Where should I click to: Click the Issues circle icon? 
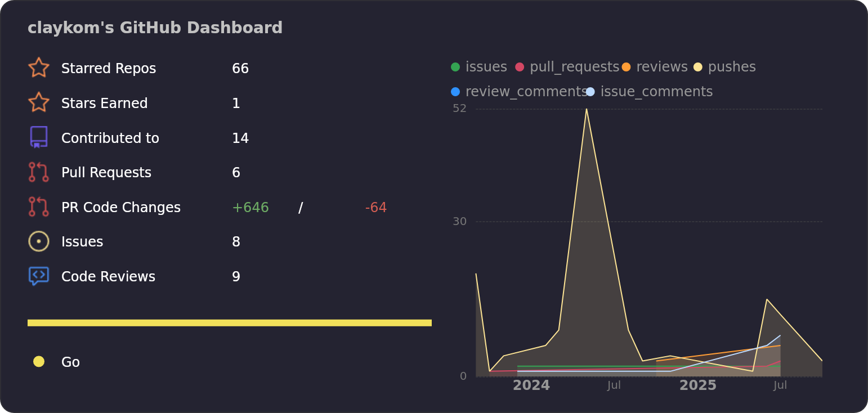pyautogui.click(x=39, y=241)
